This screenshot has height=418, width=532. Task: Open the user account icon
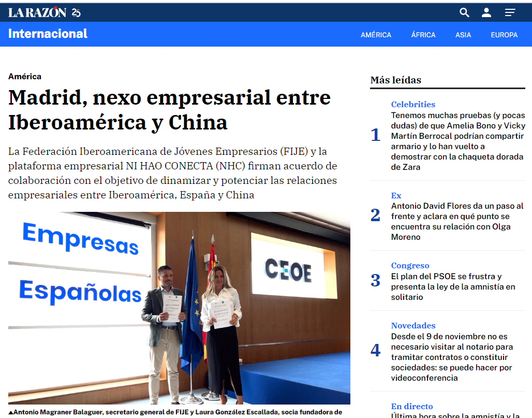[486, 12]
